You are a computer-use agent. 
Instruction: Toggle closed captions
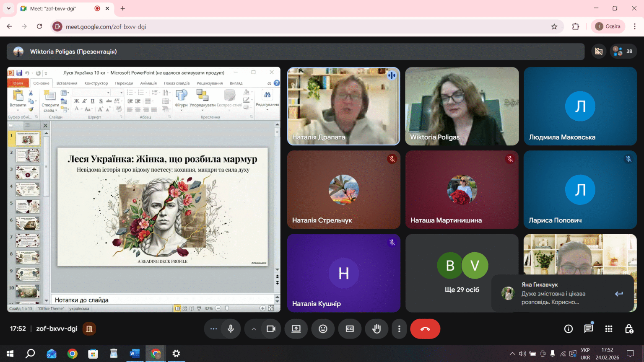[350, 329]
